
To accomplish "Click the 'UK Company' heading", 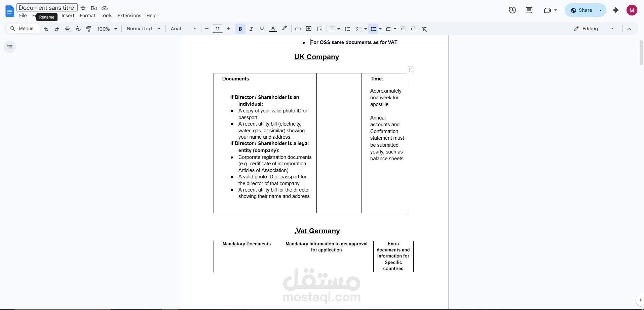I will 316,57.
